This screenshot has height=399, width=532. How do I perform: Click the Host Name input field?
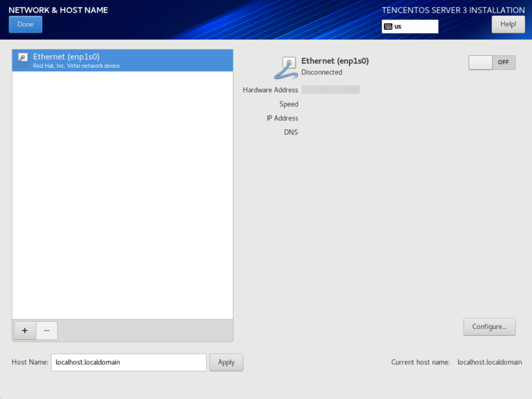(129, 362)
